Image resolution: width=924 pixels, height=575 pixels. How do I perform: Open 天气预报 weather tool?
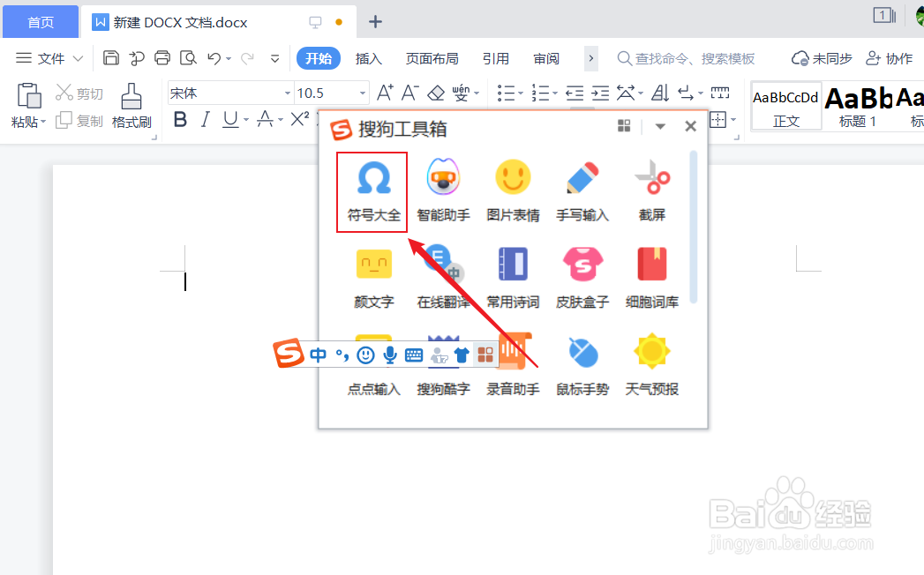click(x=652, y=365)
